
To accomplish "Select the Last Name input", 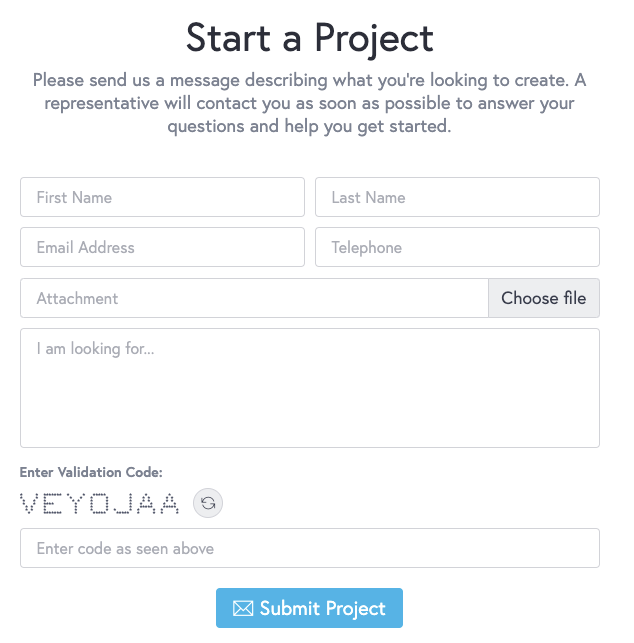I will (457, 197).
